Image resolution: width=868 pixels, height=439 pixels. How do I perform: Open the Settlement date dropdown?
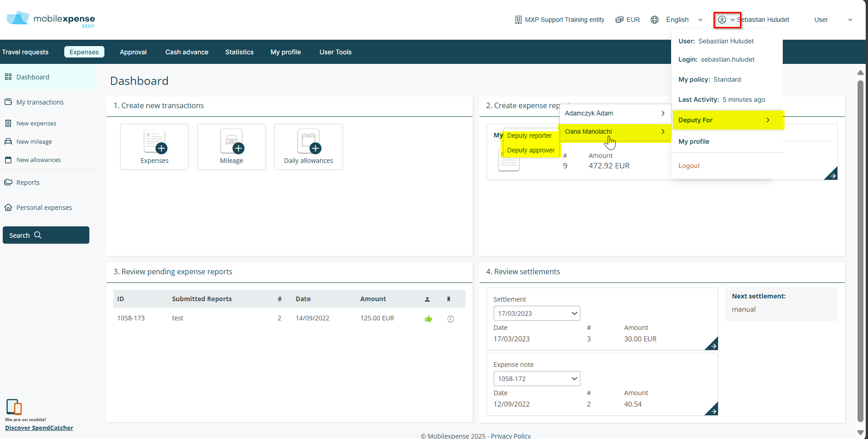(537, 314)
